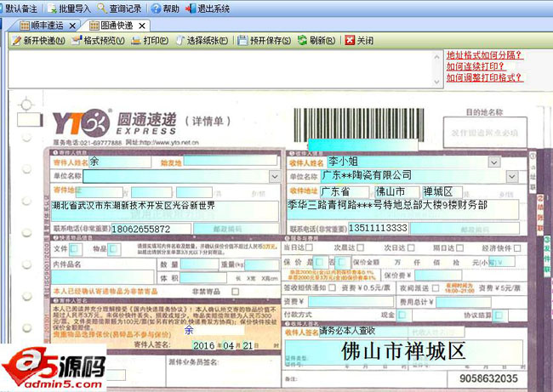Image resolution: width=553 pixels, height=392 pixels.
Task: Click the notes scrollbar up arrow
Action: tap(436, 56)
